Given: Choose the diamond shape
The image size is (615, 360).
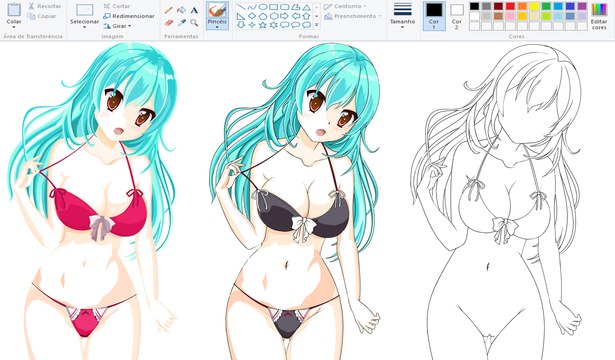Looking at the screenshot, I should point(252,16).
